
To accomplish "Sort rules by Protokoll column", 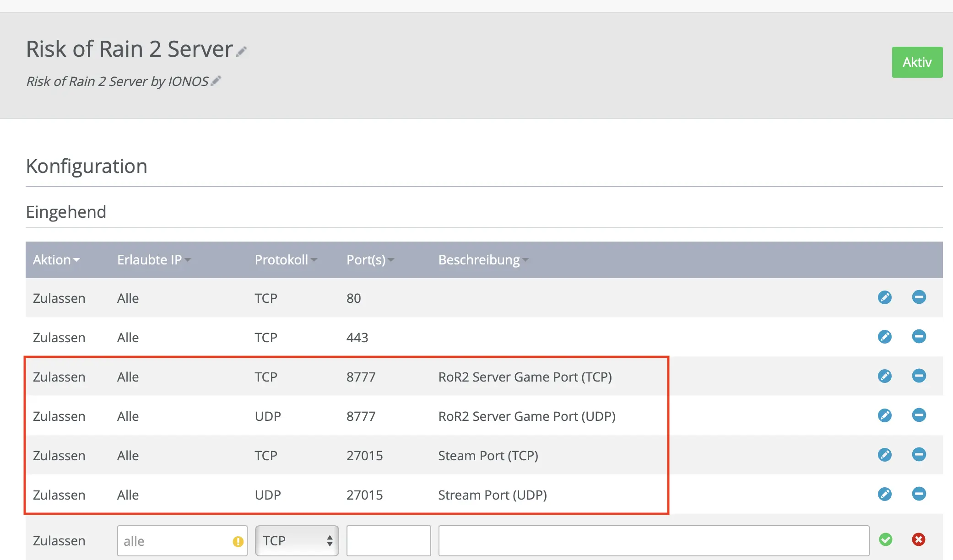I will click(286, 260).
